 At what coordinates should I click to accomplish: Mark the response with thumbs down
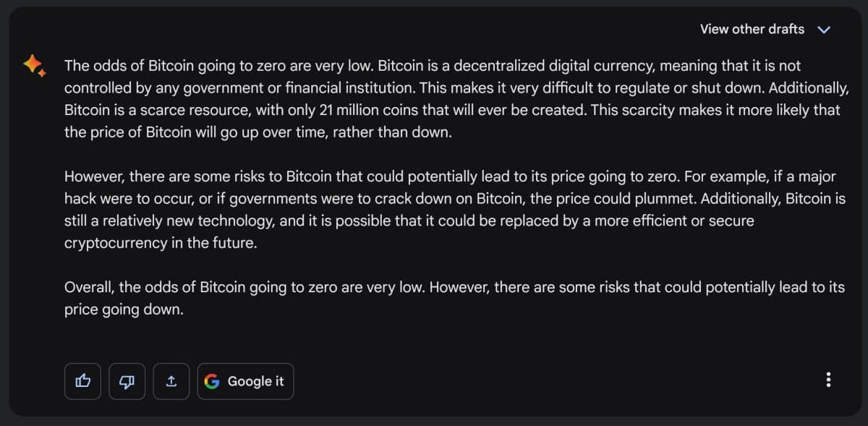pos(127,381)
